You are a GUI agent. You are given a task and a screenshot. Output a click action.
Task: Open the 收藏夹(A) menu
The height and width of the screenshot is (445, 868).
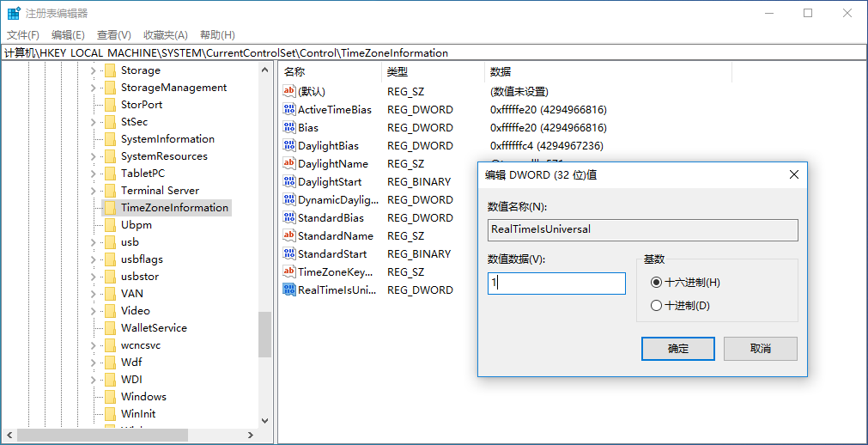tap(166, 35)
